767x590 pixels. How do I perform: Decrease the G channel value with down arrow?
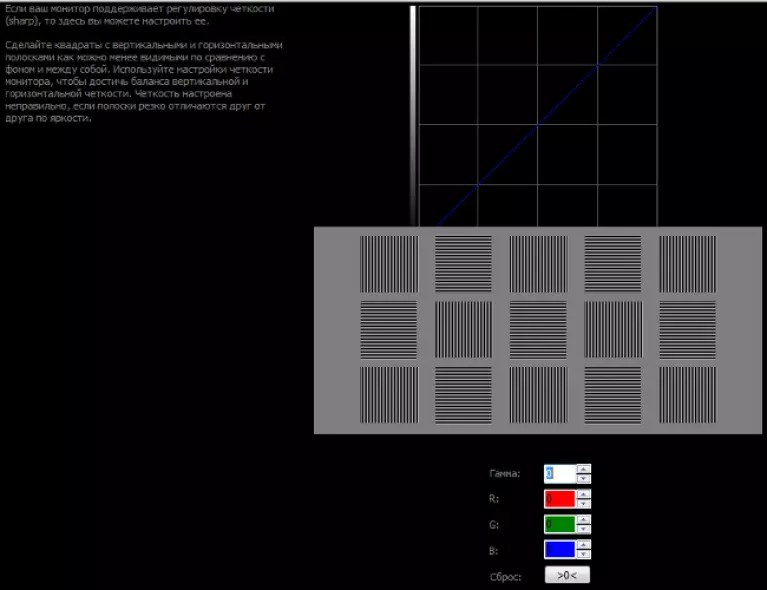point(583,529)
